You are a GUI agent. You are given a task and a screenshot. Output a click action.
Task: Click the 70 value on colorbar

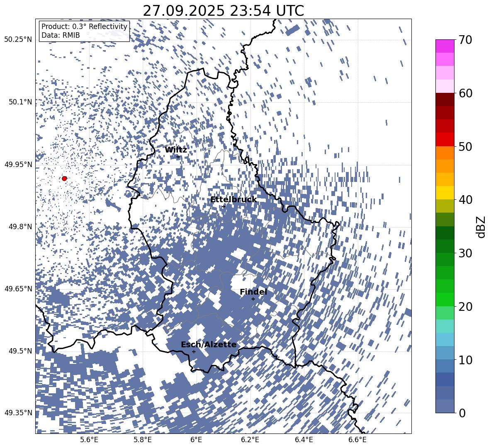(465, 40)
